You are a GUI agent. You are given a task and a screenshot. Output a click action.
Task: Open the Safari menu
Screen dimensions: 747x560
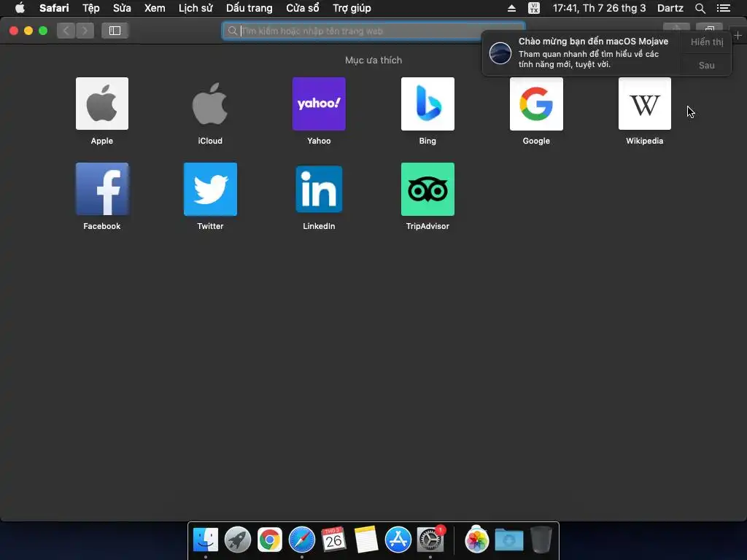coord(54,8)
